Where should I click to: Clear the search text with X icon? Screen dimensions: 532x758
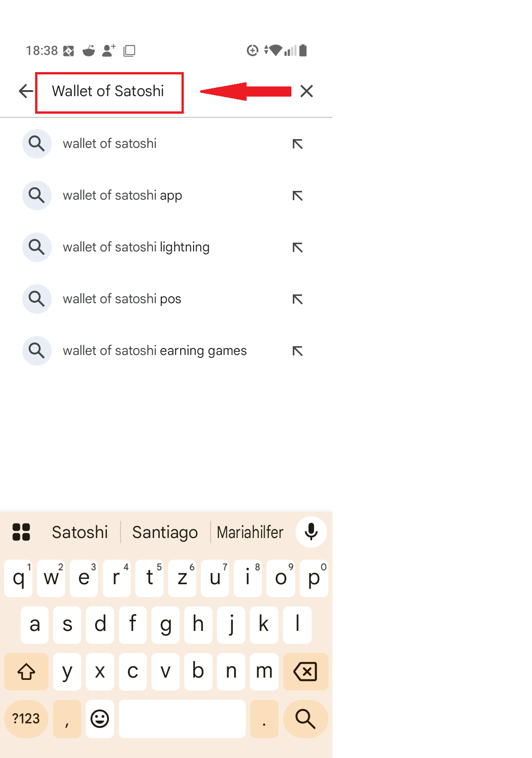(x=307, y=91)
